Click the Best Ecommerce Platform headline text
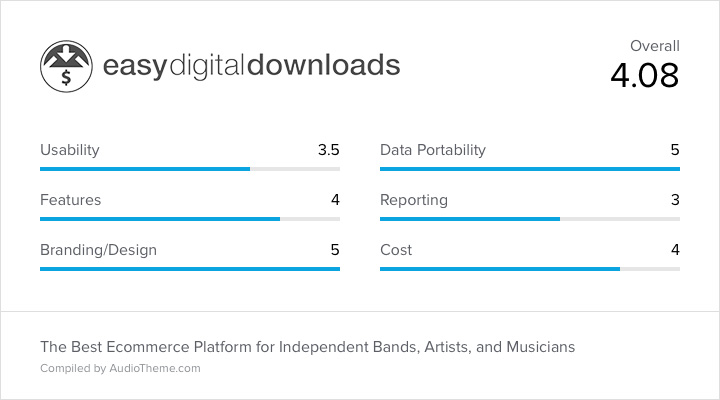This screenshot has width=720, height=400. 307,347
